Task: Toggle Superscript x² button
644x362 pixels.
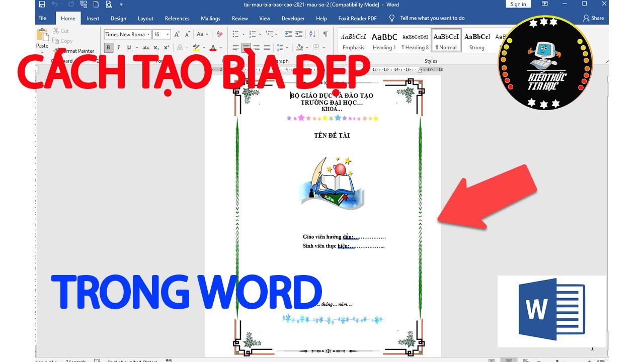Action: (167, 48)
